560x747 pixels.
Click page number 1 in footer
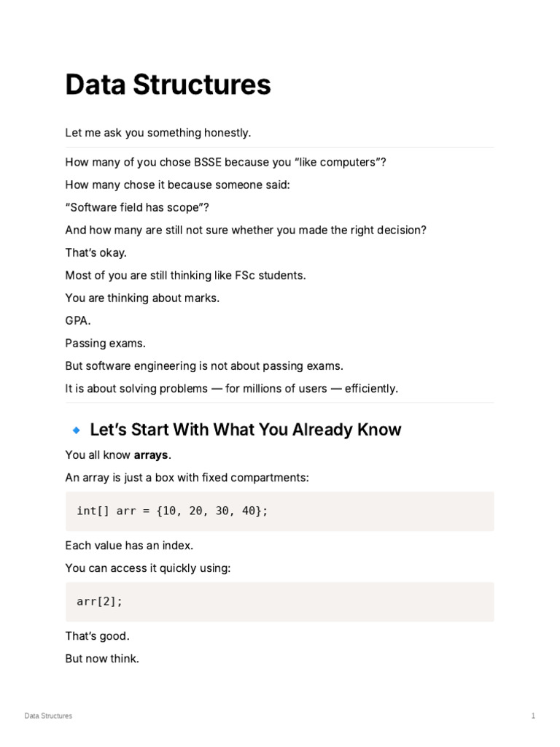[x=533, y=716]
